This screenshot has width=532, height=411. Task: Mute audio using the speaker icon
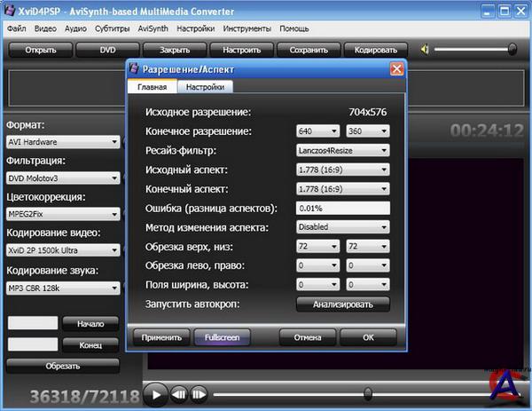426,50
